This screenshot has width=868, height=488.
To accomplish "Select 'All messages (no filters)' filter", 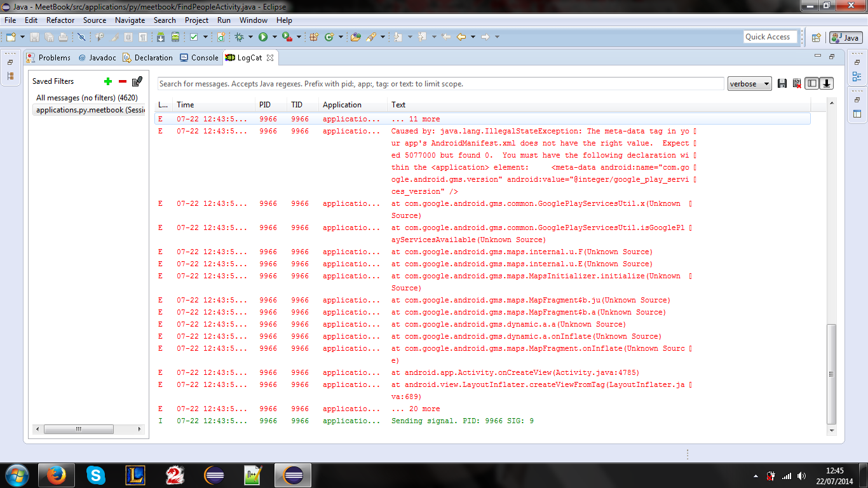I will (x=87, y=98).
